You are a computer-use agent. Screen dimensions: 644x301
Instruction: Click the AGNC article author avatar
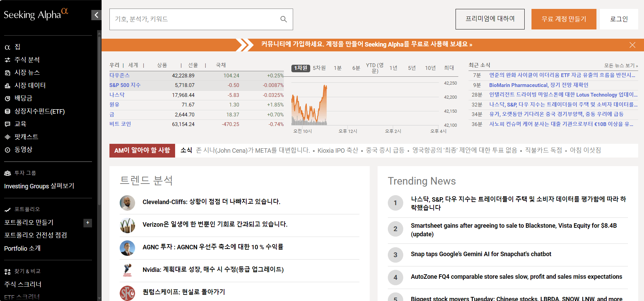(x=127, y=248)
